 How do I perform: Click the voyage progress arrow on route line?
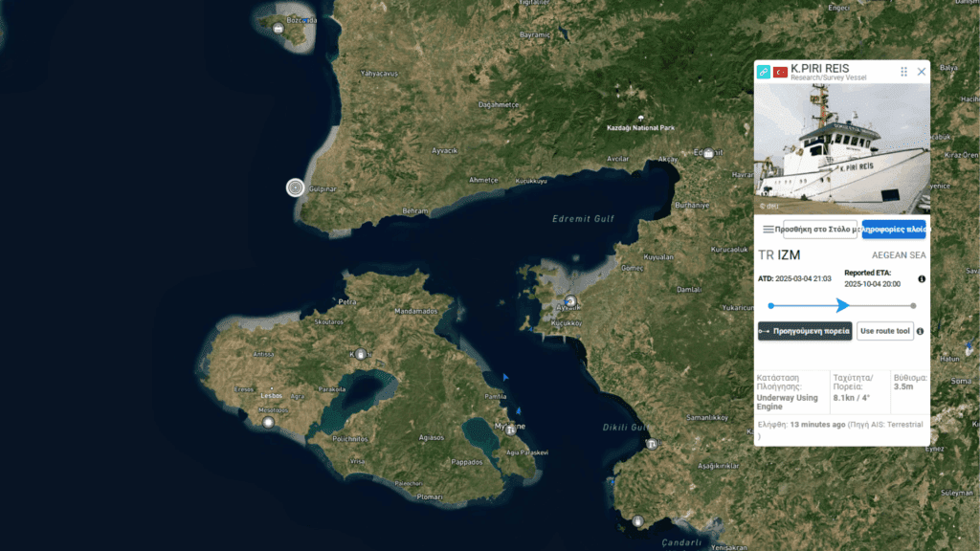pos(842,305)
